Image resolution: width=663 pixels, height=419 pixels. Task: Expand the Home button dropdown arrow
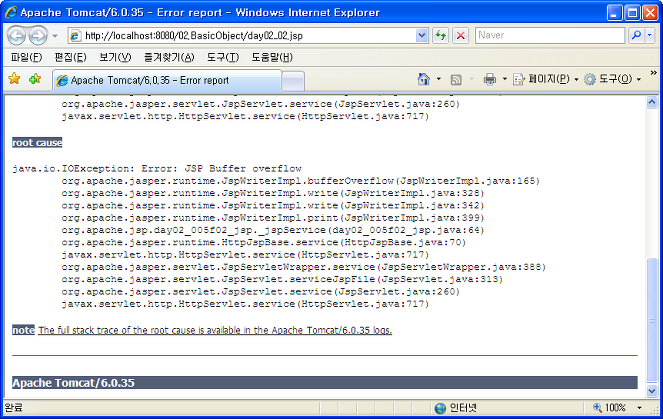click(438, 79)
